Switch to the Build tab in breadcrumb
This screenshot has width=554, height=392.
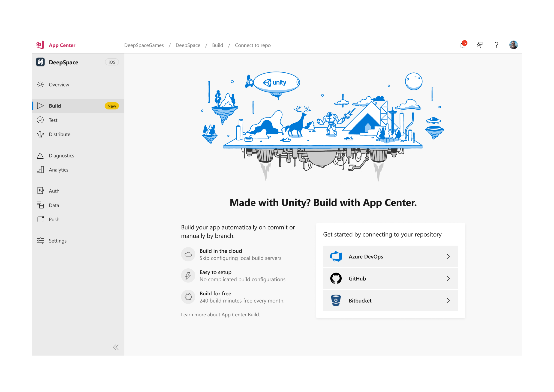(217, 45)
